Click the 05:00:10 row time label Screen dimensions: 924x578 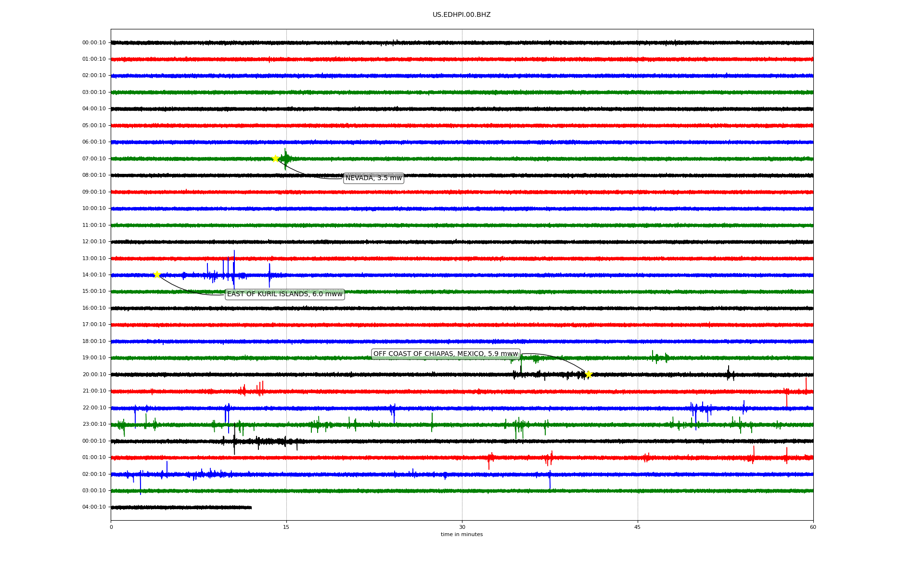click(x=94, y=126)
